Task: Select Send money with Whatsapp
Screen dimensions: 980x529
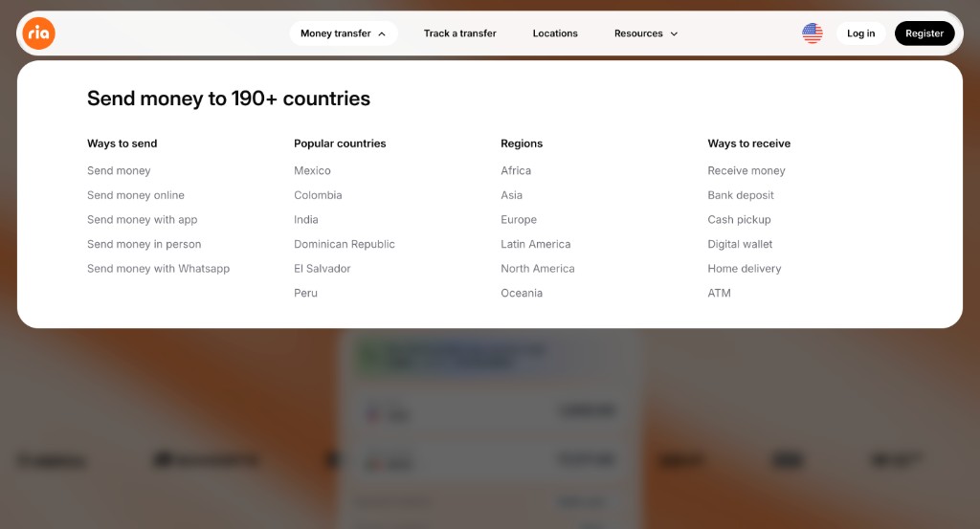Action: coord(158,269)
